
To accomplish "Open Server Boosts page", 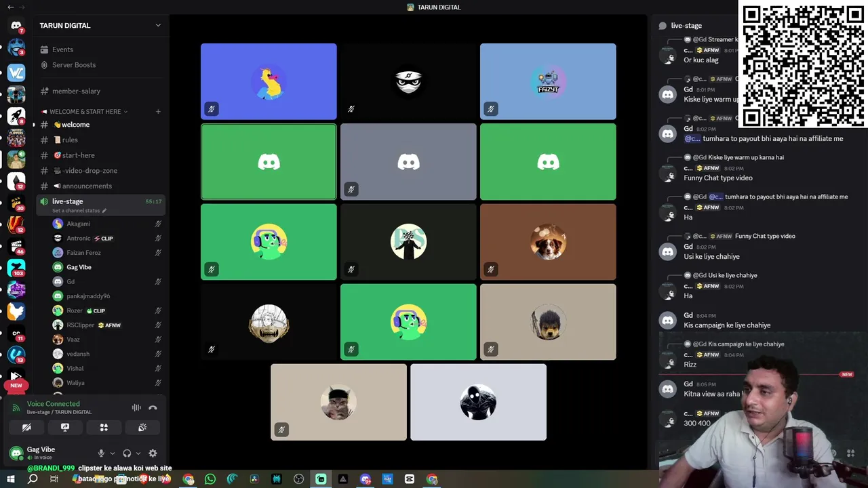I will 101,65.
